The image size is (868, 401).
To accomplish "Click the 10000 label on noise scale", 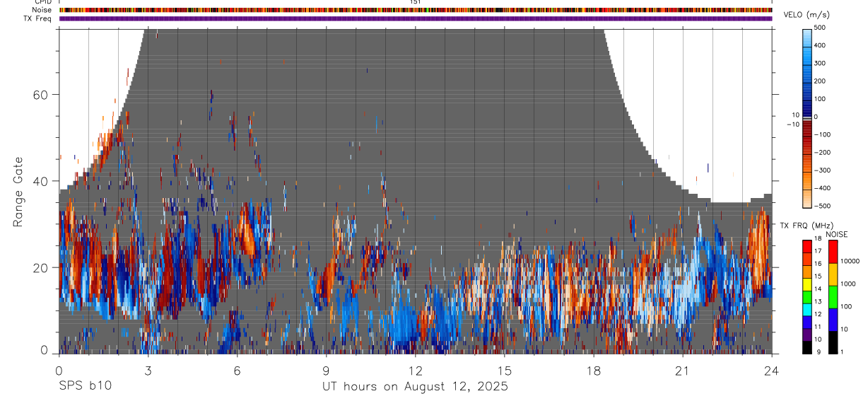I will point(850,261).
